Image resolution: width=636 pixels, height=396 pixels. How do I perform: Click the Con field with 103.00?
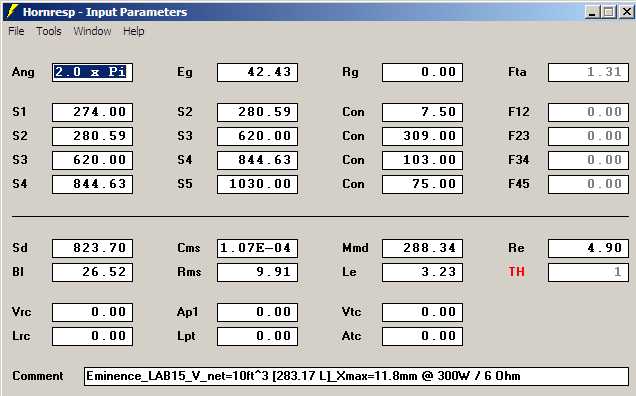tap(422, 160)
